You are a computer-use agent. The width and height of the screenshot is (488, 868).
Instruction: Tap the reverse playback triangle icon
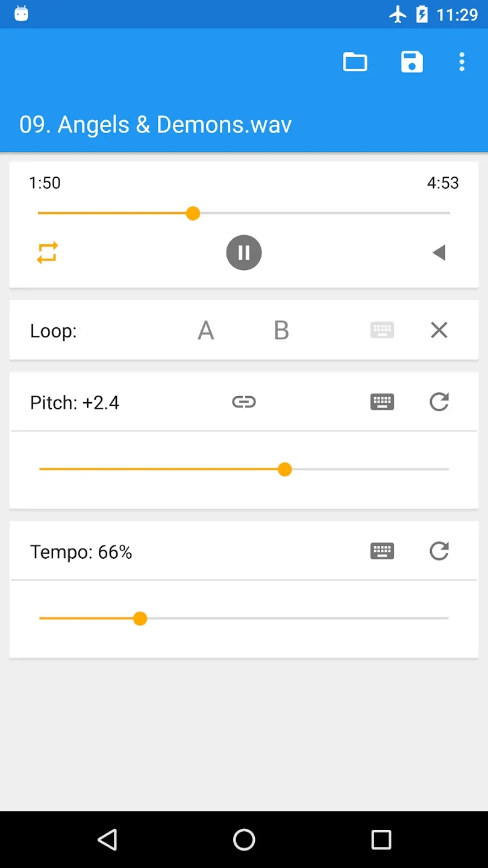(x=439, y=253)
